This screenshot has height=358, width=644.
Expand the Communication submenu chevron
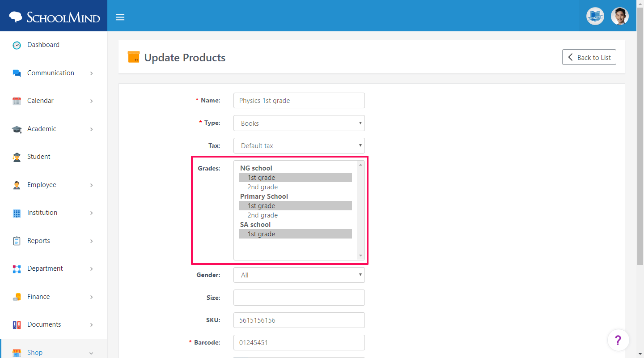pos(91,73)
